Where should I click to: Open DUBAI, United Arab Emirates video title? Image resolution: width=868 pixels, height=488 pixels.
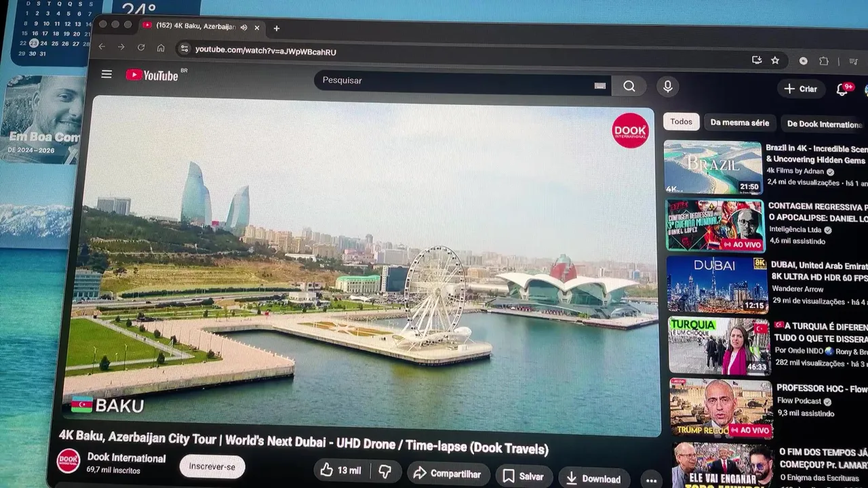coord(819,272)
